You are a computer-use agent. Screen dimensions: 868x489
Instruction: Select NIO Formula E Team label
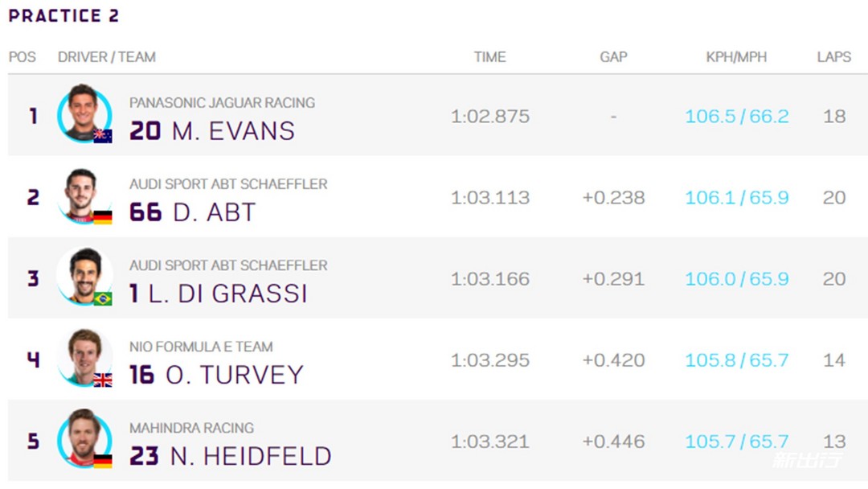pyautogui.click(x=201, y=347)
